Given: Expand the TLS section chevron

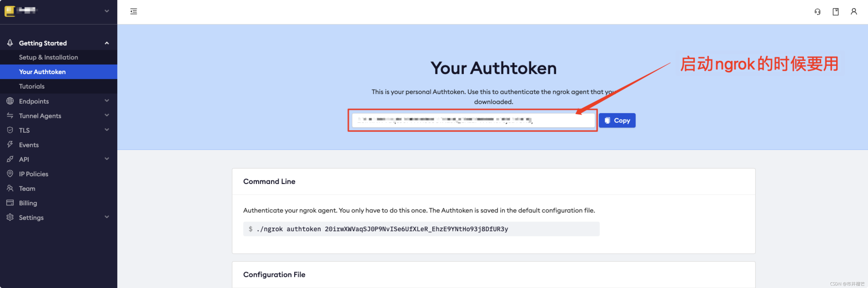Looking at the screenshot, I should click(107, 130).
